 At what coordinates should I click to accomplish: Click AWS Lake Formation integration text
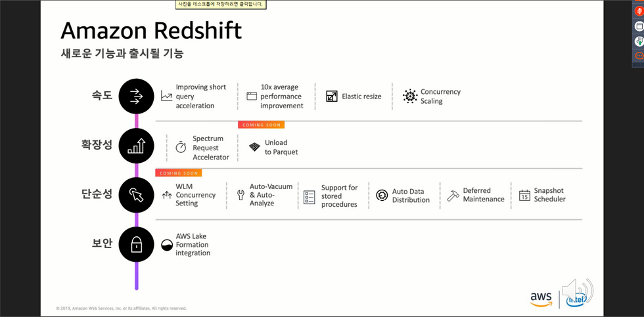[x=193, y=244]
